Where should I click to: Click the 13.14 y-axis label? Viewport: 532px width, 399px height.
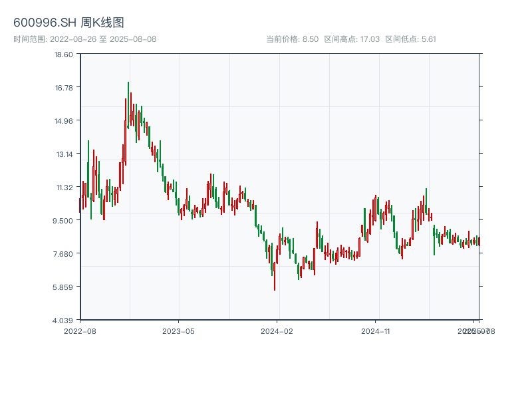pos(64,154)
